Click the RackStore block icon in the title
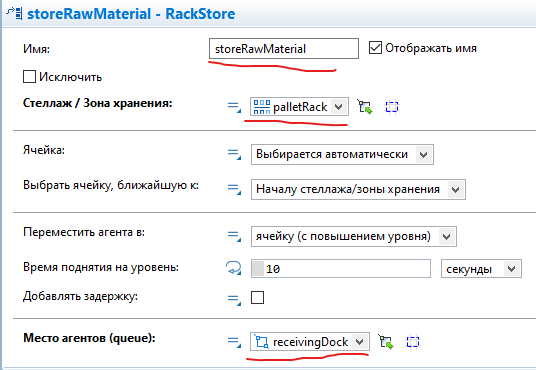Screen dimensions: 536x370 (x=14, y=14)
